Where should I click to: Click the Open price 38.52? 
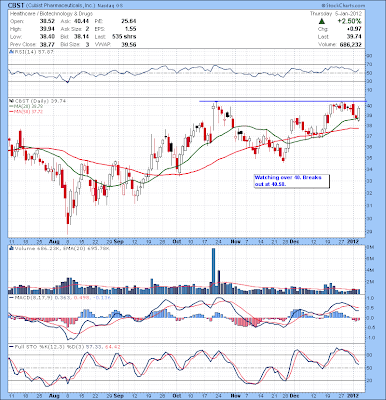click(47, 21)
